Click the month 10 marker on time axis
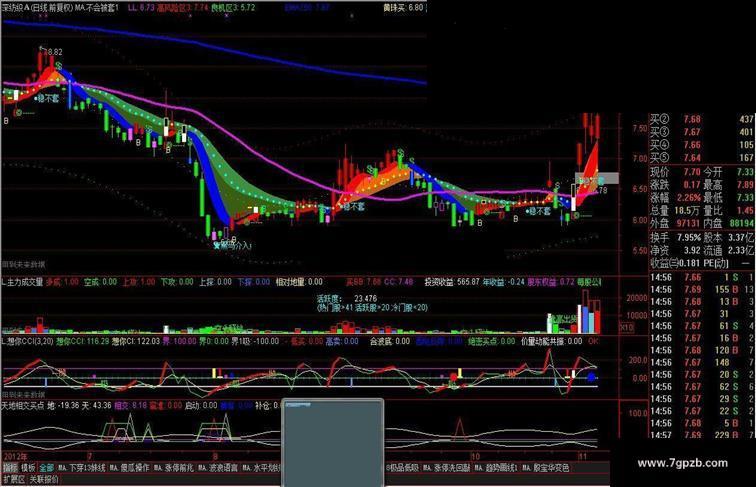 [x=475, y=456]
